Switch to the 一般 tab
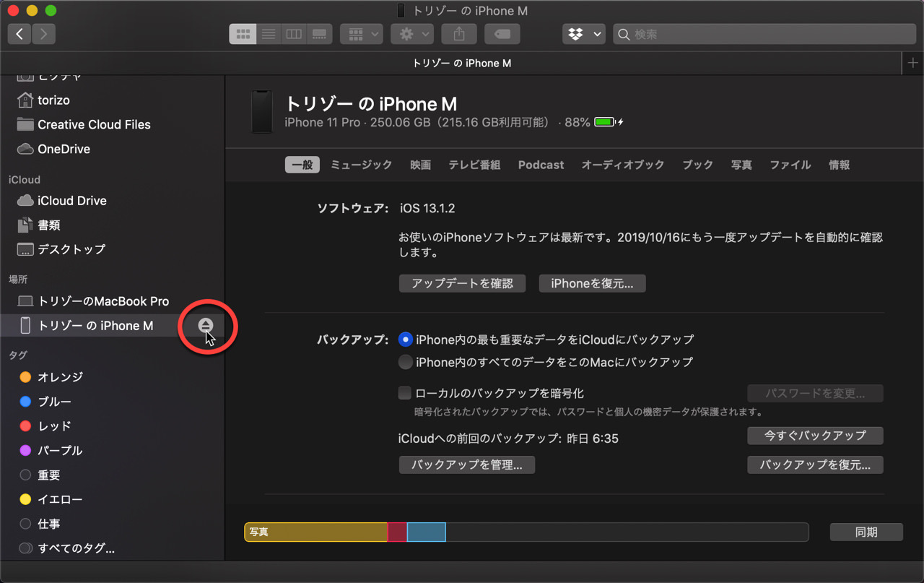924x583 pixels. point(302,165)
